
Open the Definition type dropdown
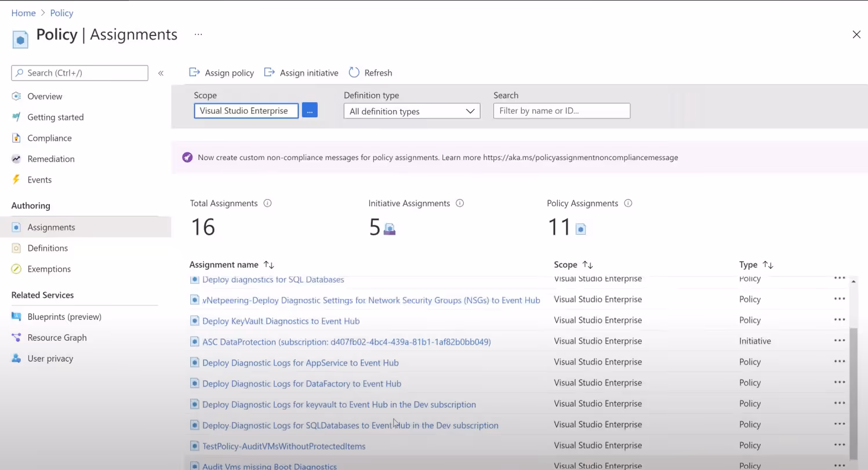412,111
